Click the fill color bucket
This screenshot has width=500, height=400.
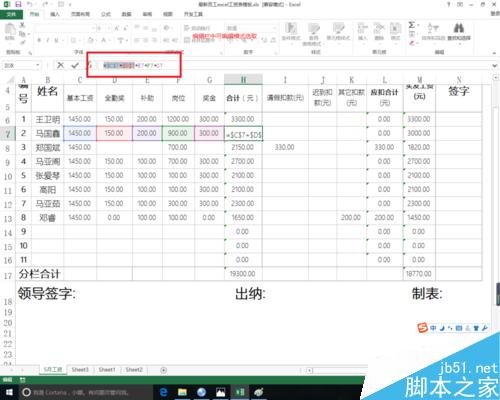point(91,40)
